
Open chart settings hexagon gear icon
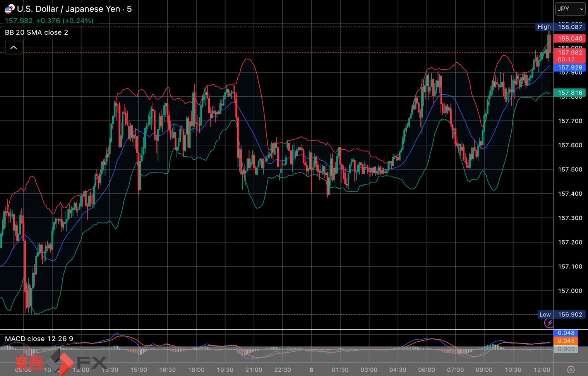[x=571, y=370]
